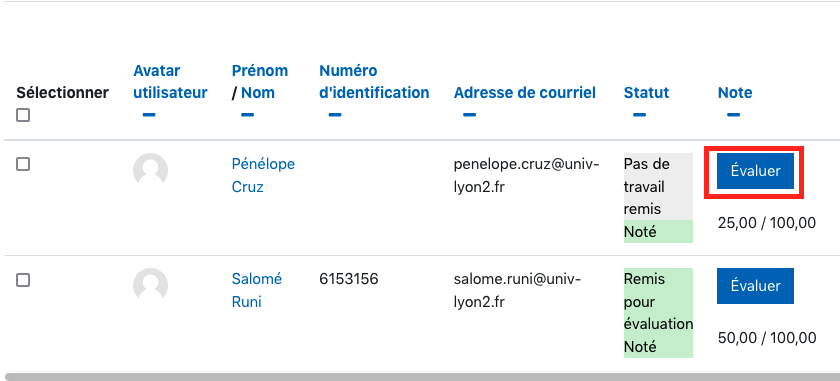Viewport: 840px width, 381px height.
Task: Toggle the select-all checkbox under Sélectionner
Action: (x=23, y=115)
